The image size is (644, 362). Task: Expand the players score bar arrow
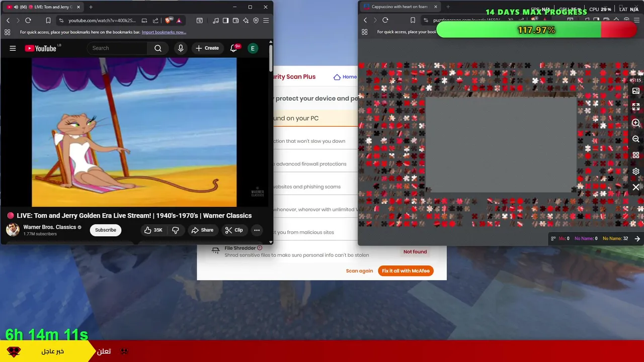pyautogui.click(x=637, y=239)
